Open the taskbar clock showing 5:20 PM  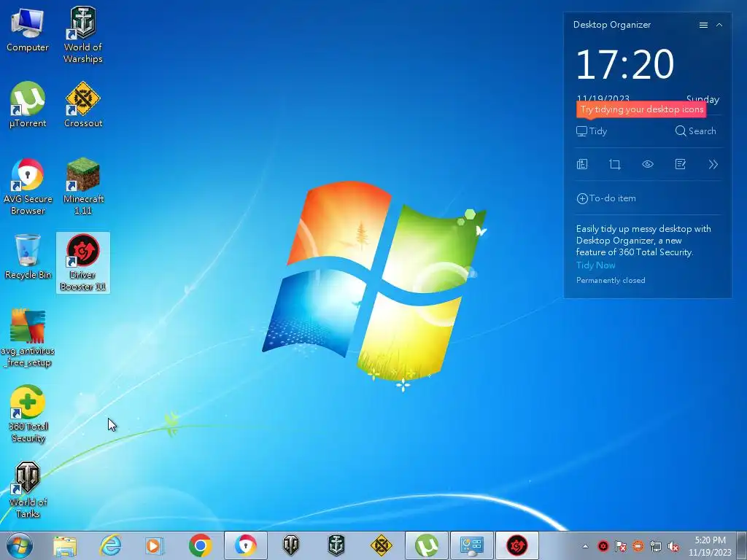[710, 546]
